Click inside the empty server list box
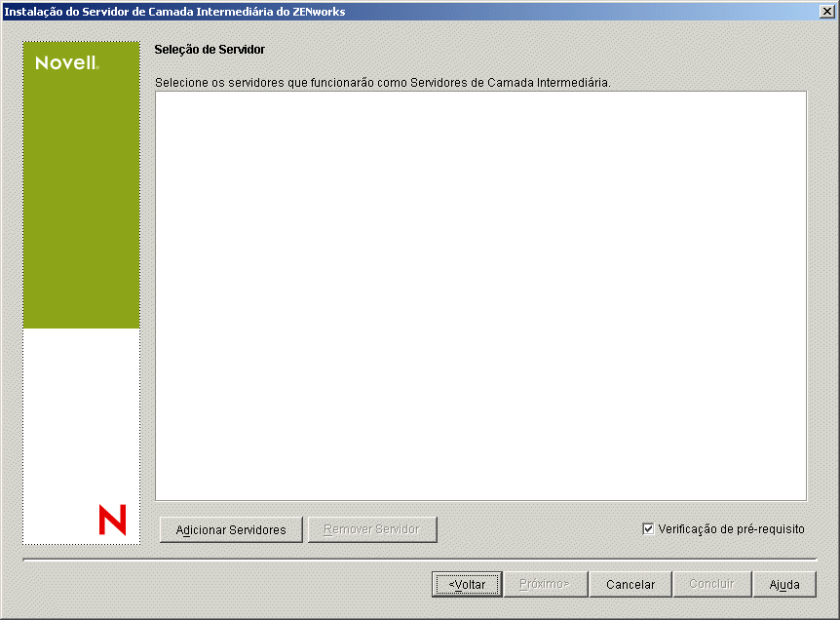 [480, 295]
